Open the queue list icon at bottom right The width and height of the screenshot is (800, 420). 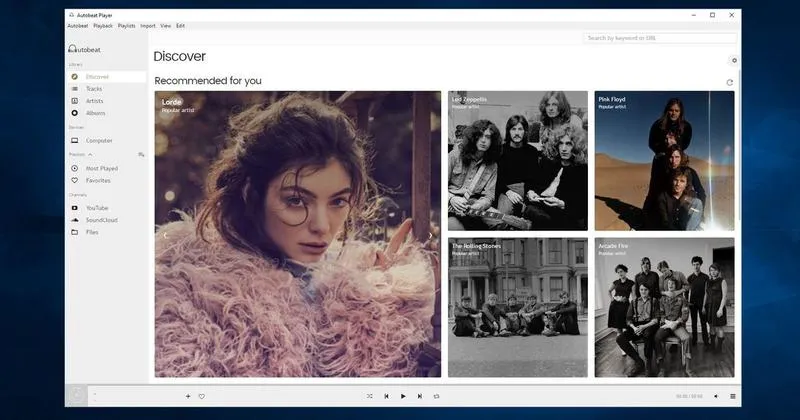tap(732, 396)
